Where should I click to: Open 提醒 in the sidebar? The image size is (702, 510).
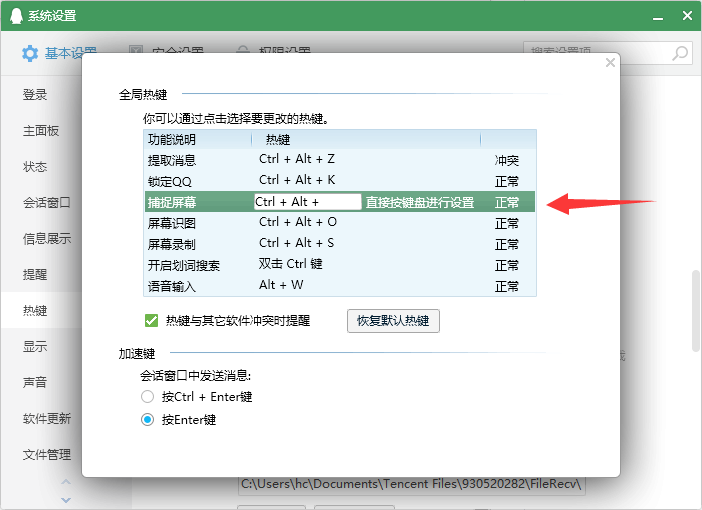35,274
